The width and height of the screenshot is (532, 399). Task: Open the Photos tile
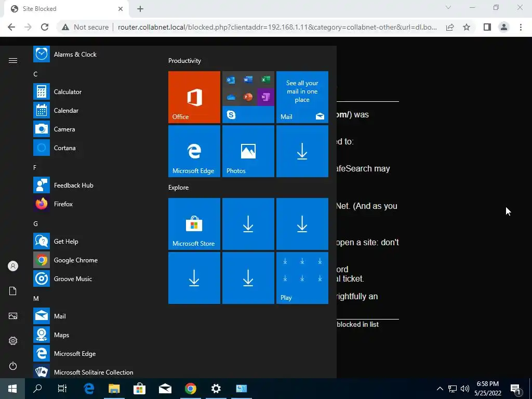tap(248, 151)
